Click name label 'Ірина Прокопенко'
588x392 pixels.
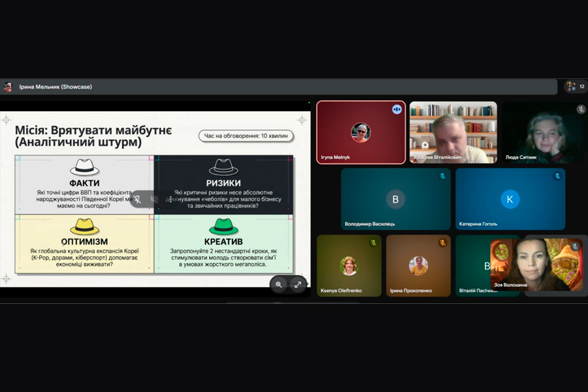(x=411, y=291)
